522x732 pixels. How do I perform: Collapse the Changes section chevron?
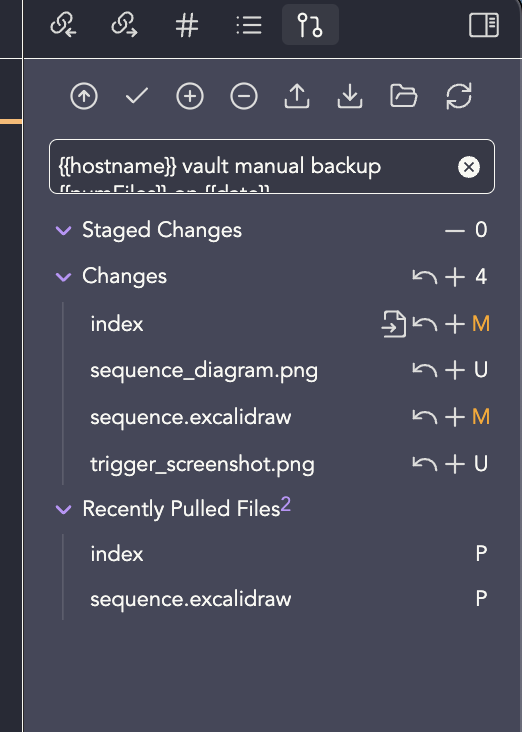point(63,277)
